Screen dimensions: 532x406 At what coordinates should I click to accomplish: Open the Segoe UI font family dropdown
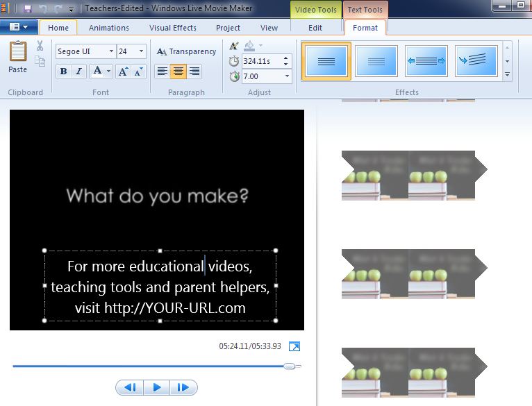pos(111,51)
